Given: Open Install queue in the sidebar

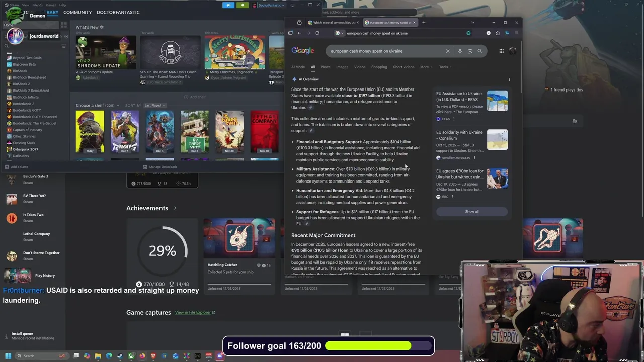Looking at the screenshot, I should coord(29,336).
